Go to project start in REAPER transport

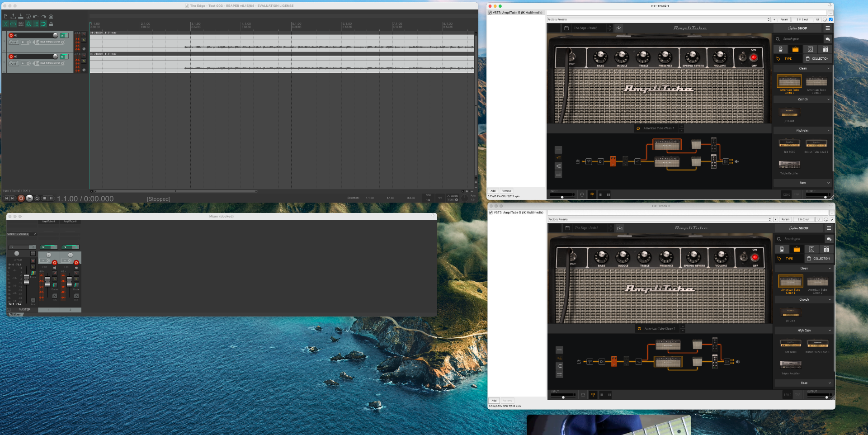point(6,198)
